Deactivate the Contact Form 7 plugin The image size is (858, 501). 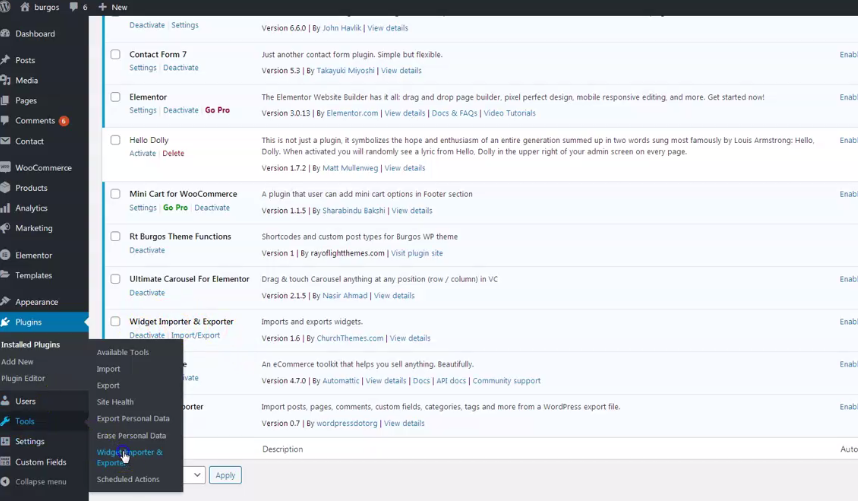point(181,67)
